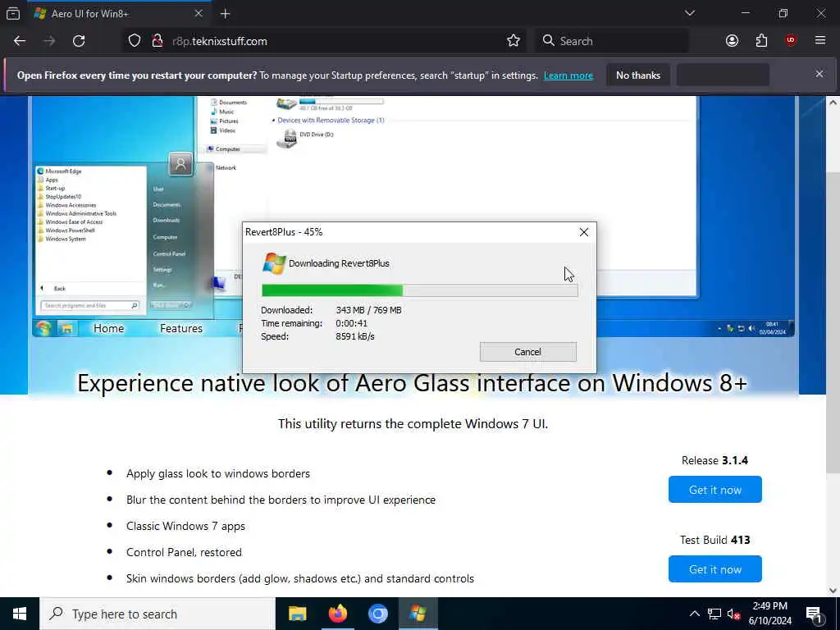Cancel the Revert8Plus download
The width and height of the screenshot is (840, 630).
(x=527, y=352)
